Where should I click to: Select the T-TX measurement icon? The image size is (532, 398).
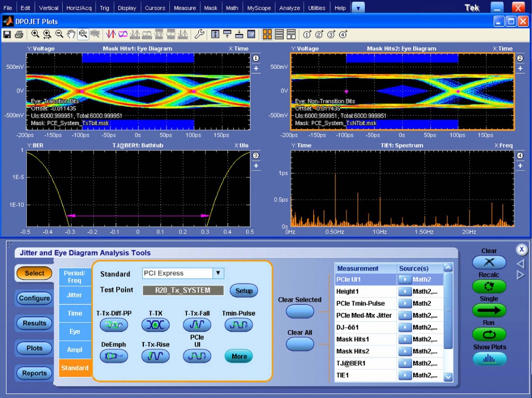(x=155, y=325)
